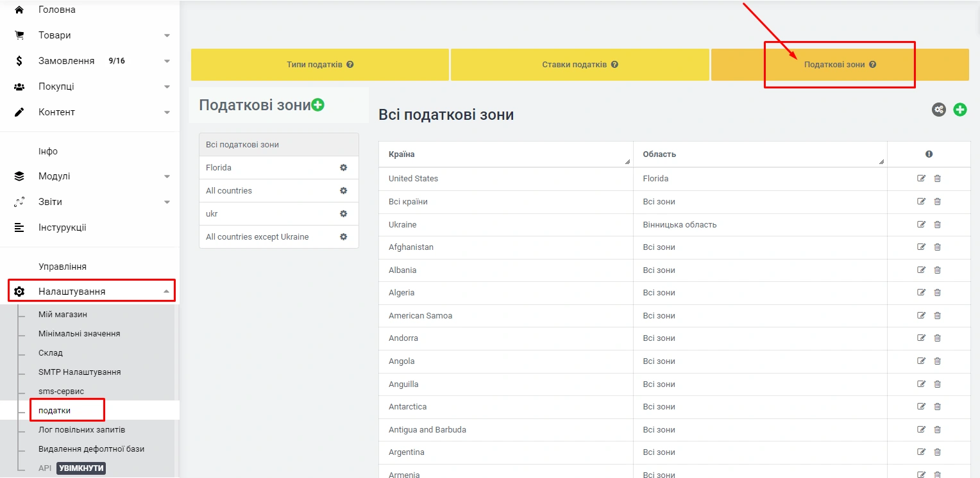The image size is (980, 478).
Task: Open the SMTP Налаштування submenu link
Action: [x=80, y=372]
